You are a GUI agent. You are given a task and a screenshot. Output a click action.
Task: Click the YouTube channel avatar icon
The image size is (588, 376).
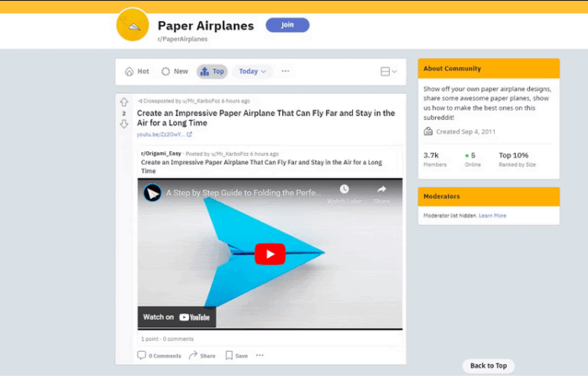pyautogui.click(x=152, y=193)
